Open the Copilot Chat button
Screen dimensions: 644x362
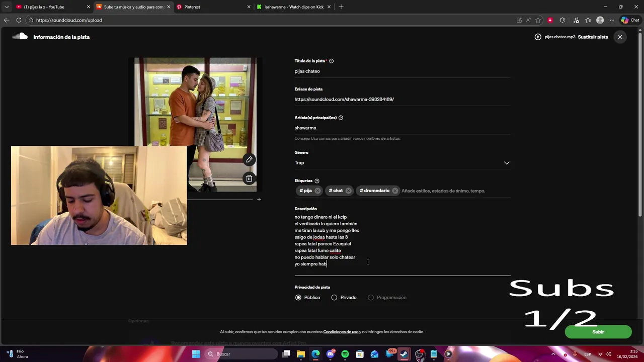[630, 20]
